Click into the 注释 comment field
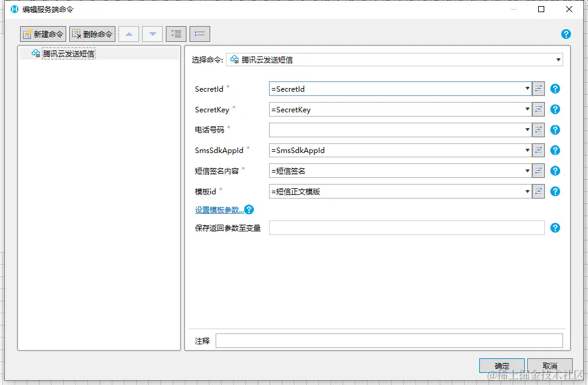This screenshot has width=588, height=385. click(389, 341)
